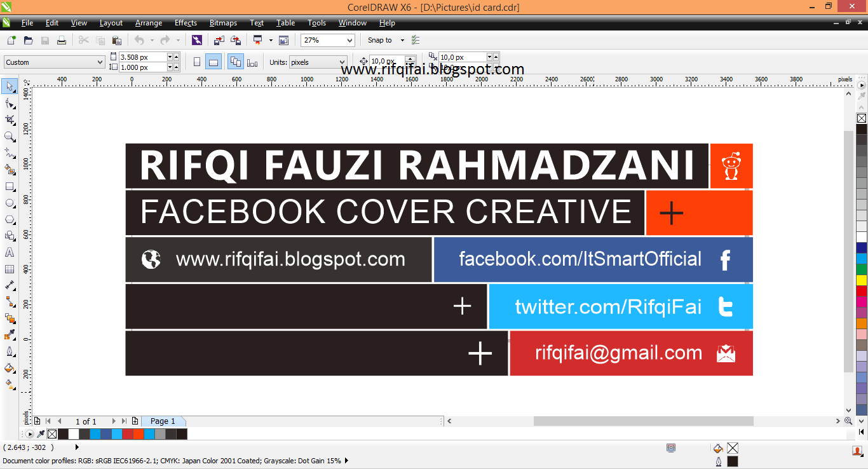Image resolution: width=868 pixels, height=469 pixels.
Task: Open the Welcome Screen icon
Action: point(283,40)
